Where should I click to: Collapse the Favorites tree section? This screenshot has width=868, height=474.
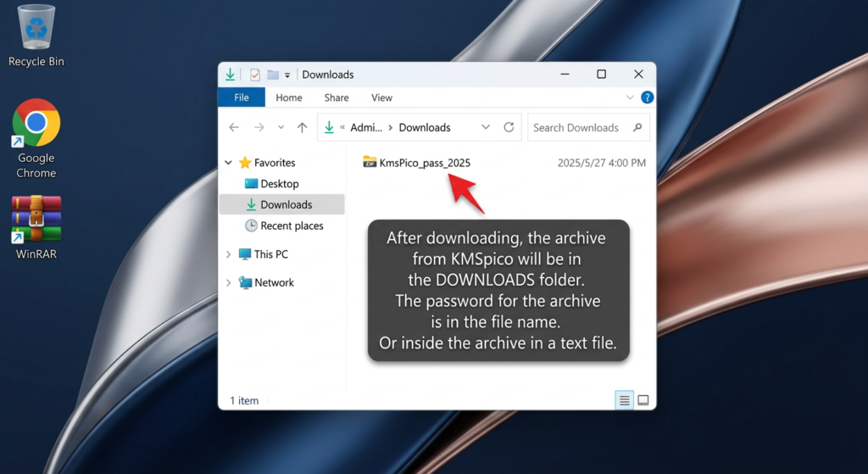tap(228, 163)
